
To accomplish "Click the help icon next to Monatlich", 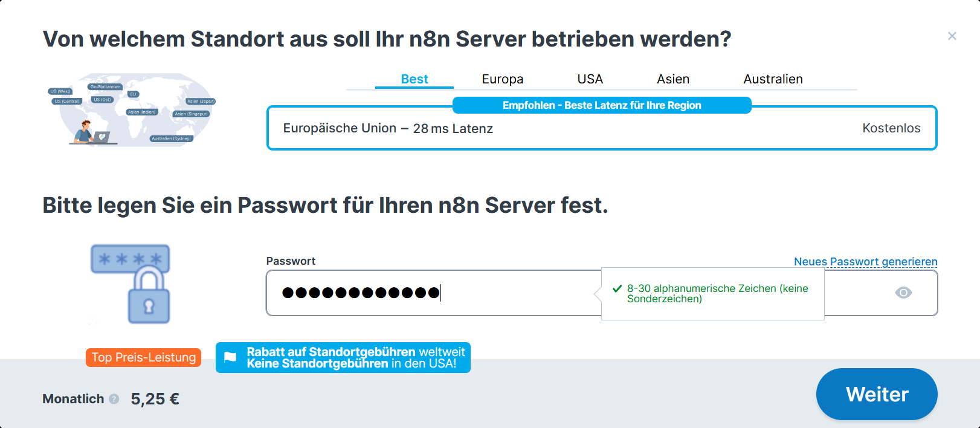I will (114, 399).
